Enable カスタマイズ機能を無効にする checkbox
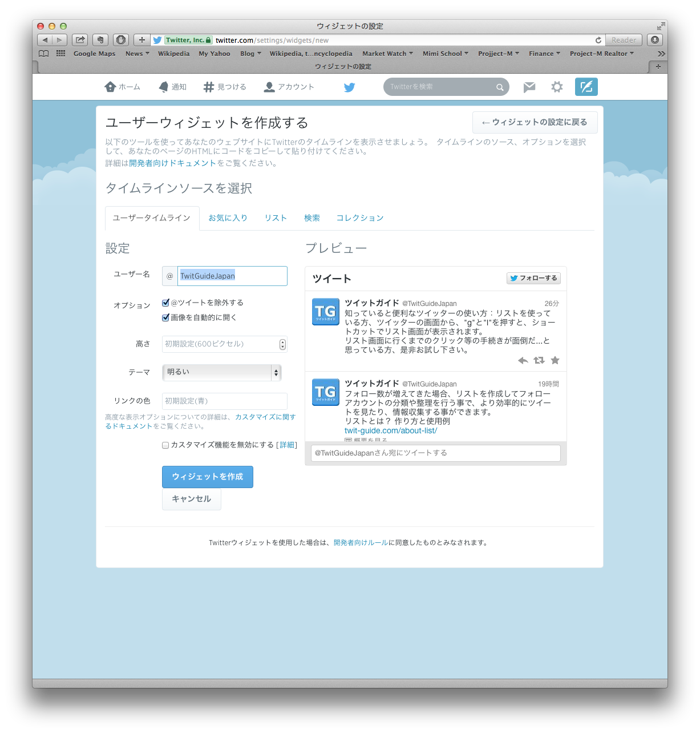700x733 pixels. click(165, 445)
